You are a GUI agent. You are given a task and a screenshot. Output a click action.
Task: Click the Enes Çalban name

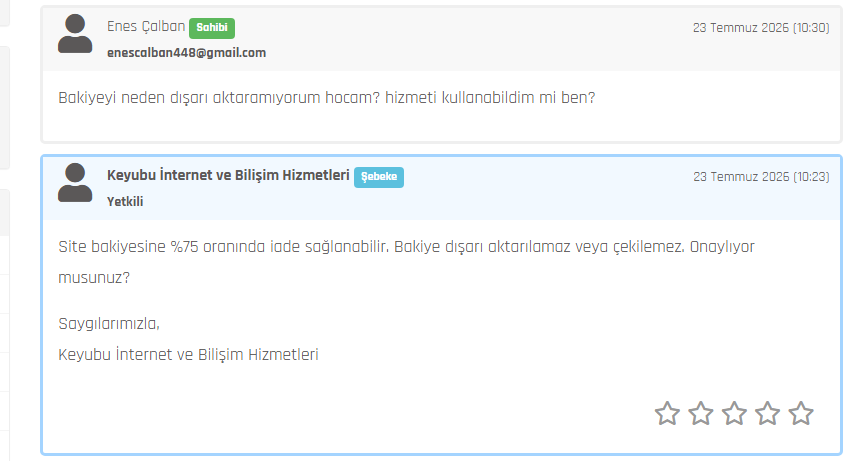pos(146,27)
